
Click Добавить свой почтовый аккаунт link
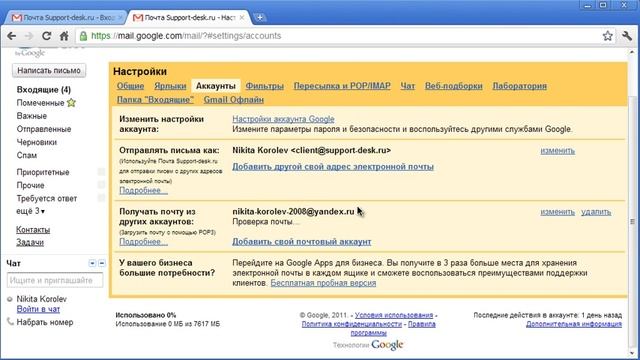pyautogui.click(x=302, y=242)
